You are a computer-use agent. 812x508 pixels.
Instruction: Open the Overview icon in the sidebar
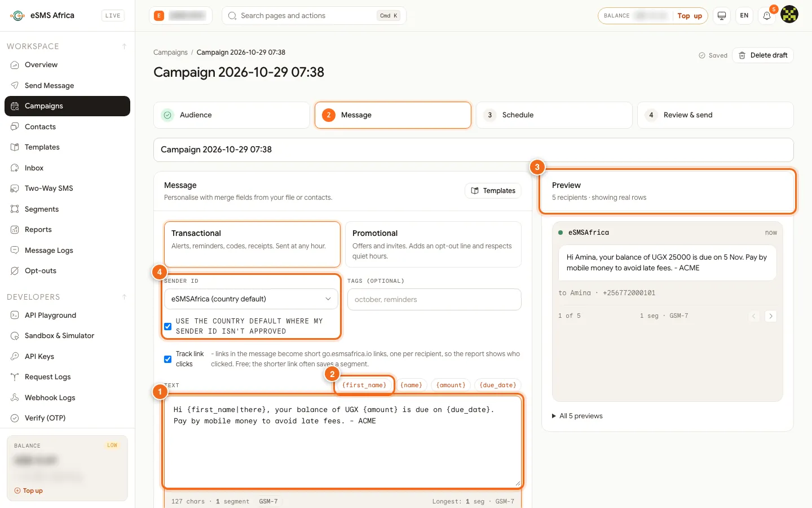click(15, 65)
